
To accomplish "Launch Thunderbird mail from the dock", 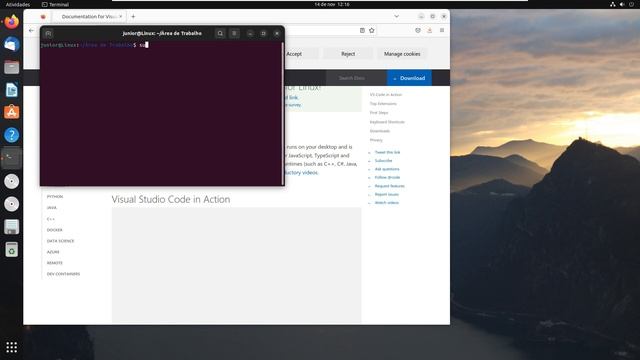I will 11,44.
